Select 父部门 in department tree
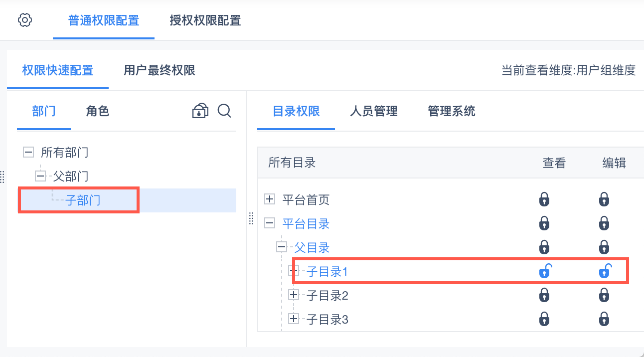The height and width of the screenshot is (357, 644). (x=71, y=176)
